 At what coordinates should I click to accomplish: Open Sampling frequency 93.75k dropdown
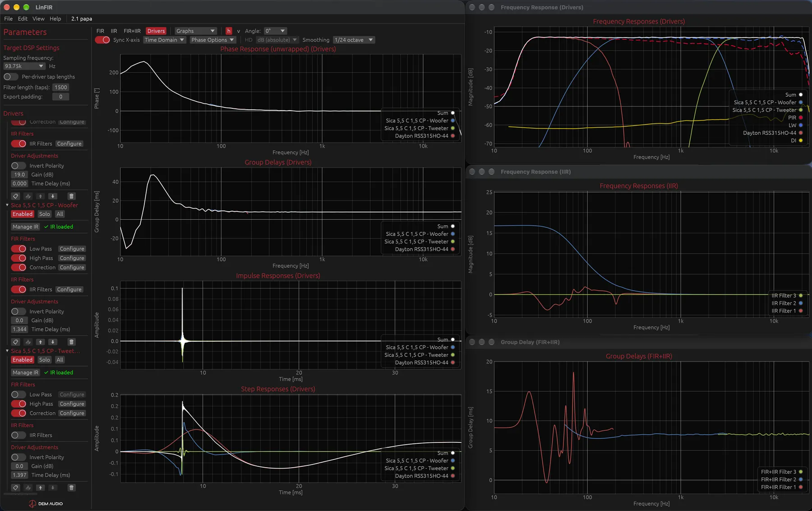pyautogui.click(x=23, y=66)
